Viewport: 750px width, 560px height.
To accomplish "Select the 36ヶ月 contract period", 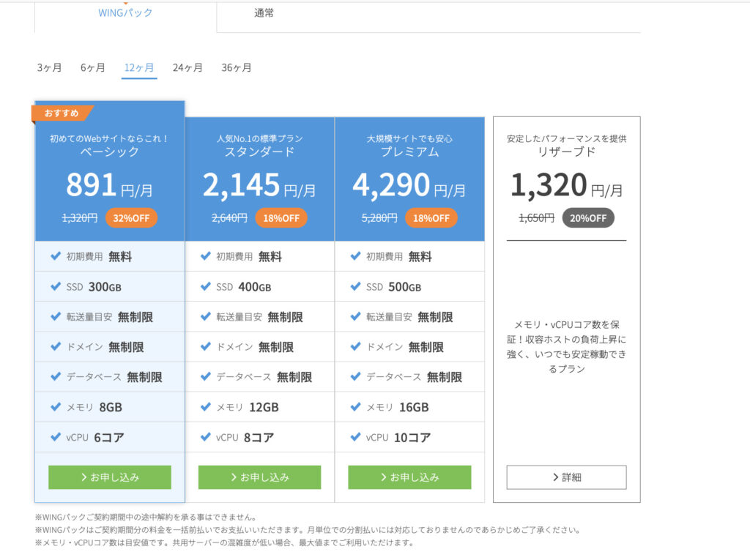I will tap(237, 68).
